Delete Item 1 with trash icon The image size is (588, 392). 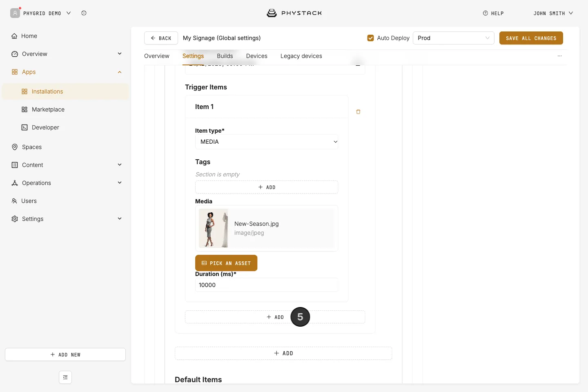tap(358, 111)
